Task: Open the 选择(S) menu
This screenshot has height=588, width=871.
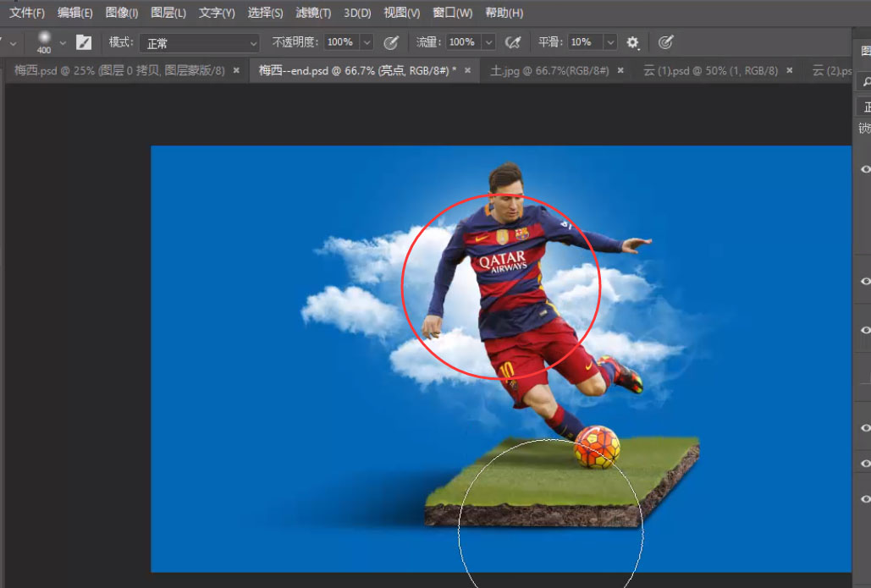Action: (x=265, y=12)
